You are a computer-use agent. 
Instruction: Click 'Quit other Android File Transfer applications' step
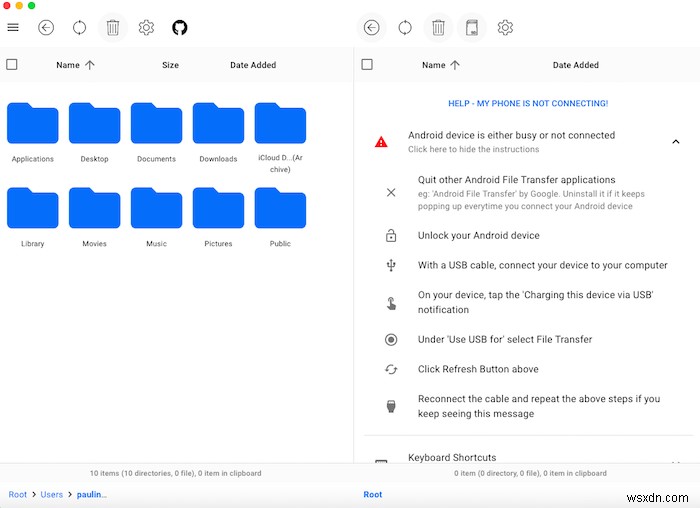point(516,180)
